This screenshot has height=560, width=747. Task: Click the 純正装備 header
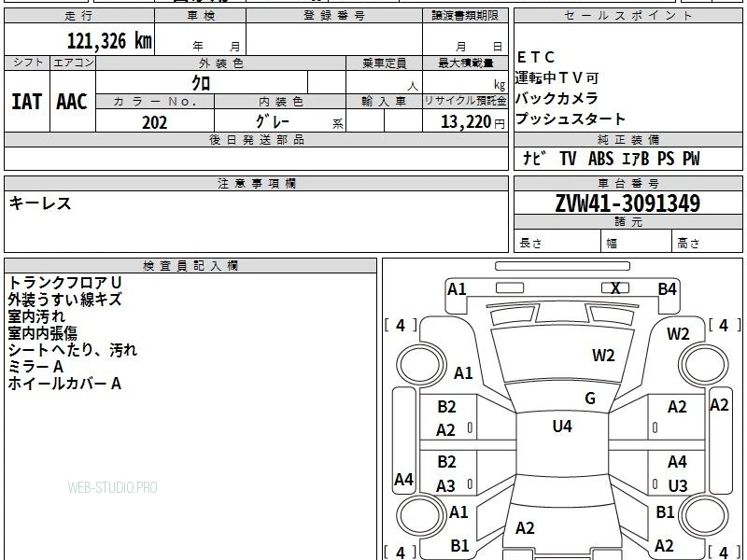[x=627, y=140]
